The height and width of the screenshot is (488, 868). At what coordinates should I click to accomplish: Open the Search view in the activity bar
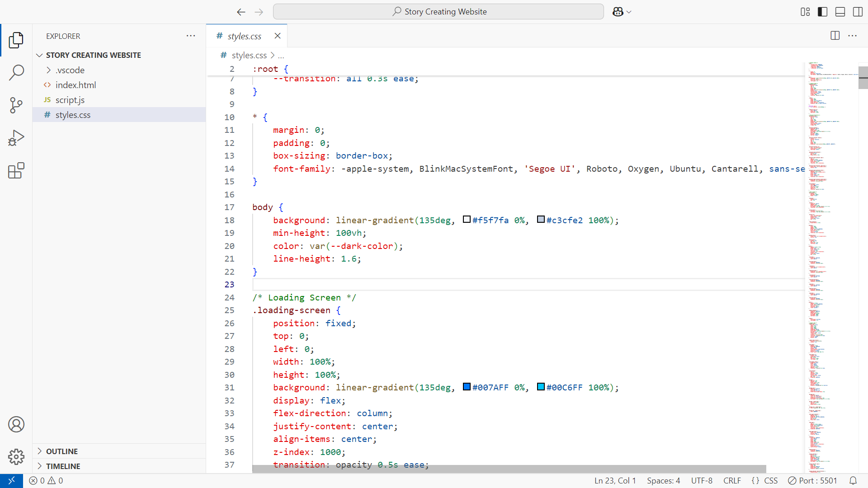click(16, 72)
